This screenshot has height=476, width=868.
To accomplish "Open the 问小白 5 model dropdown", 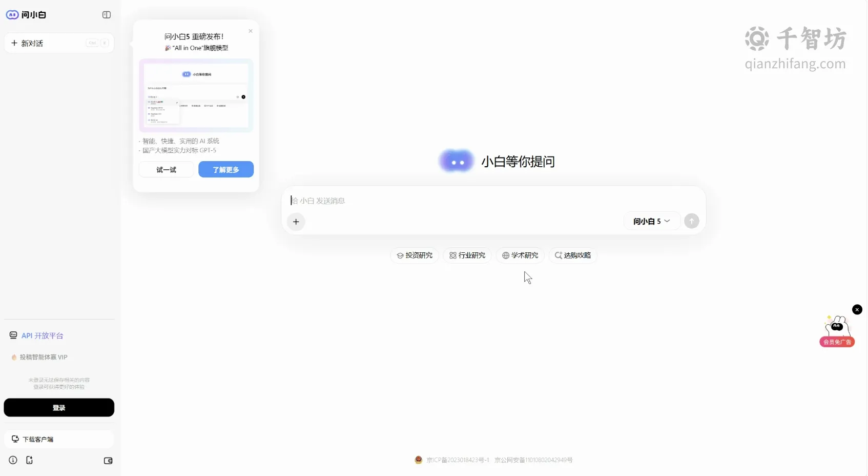I will point(652,222).
